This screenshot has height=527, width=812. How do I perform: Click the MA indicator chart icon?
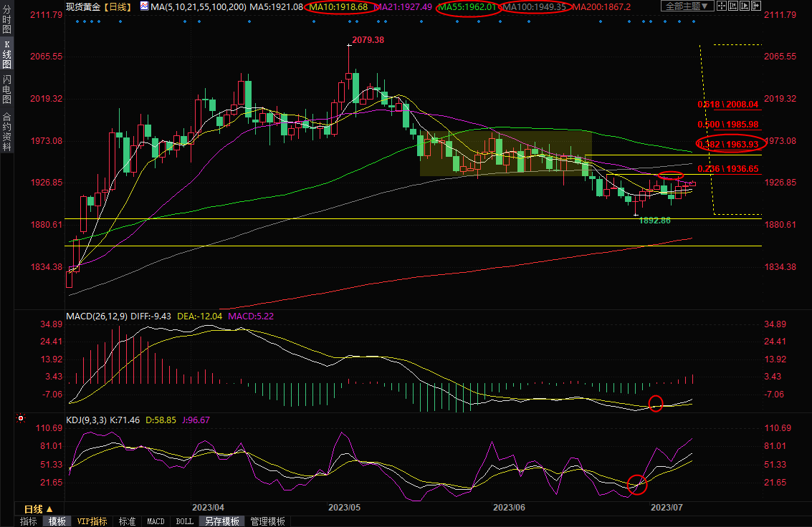(145, 6)
